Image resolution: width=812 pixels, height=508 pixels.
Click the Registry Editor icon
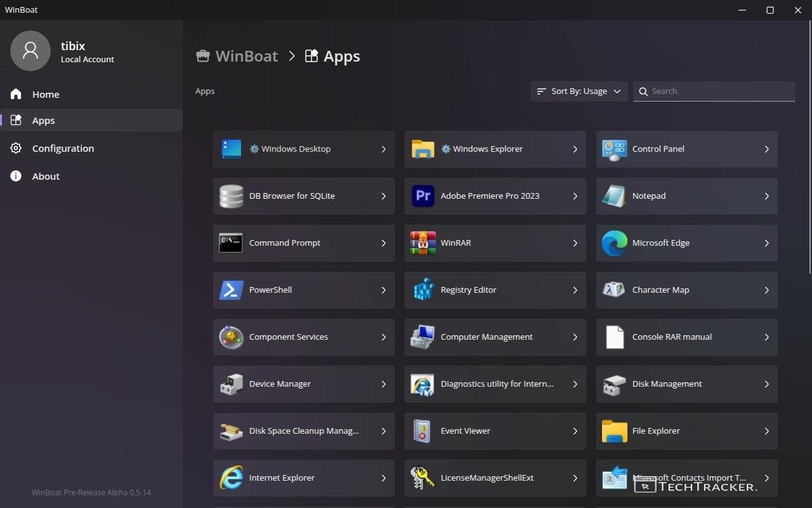(422, 290)
